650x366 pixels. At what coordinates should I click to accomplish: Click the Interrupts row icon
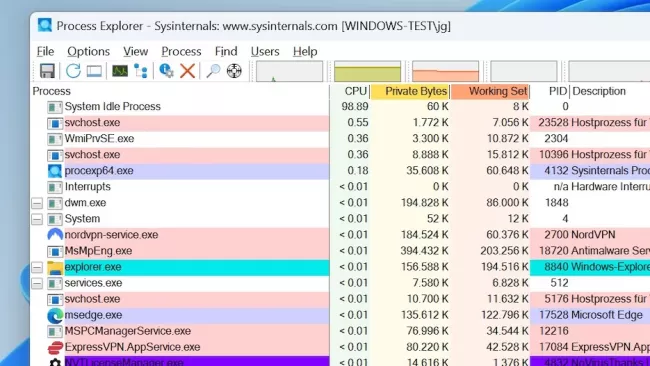[55, 187]
